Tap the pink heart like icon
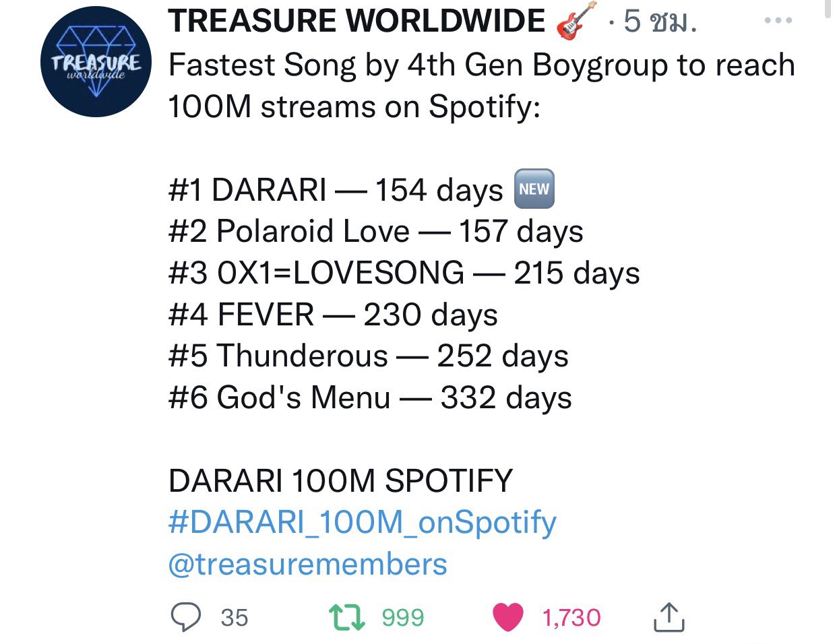Image resolution: width=837 pixels, height=644 pixels. 509,617
